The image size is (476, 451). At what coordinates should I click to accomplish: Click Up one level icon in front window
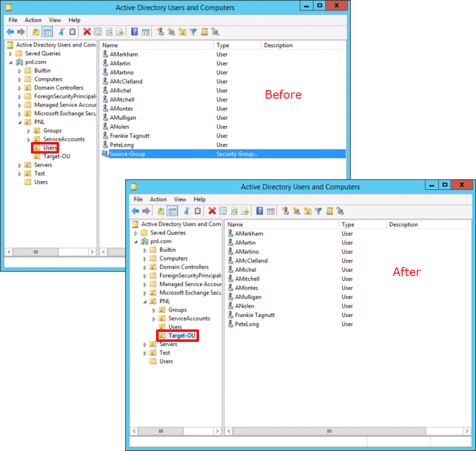pyautogui.click(x=161, y=211)
